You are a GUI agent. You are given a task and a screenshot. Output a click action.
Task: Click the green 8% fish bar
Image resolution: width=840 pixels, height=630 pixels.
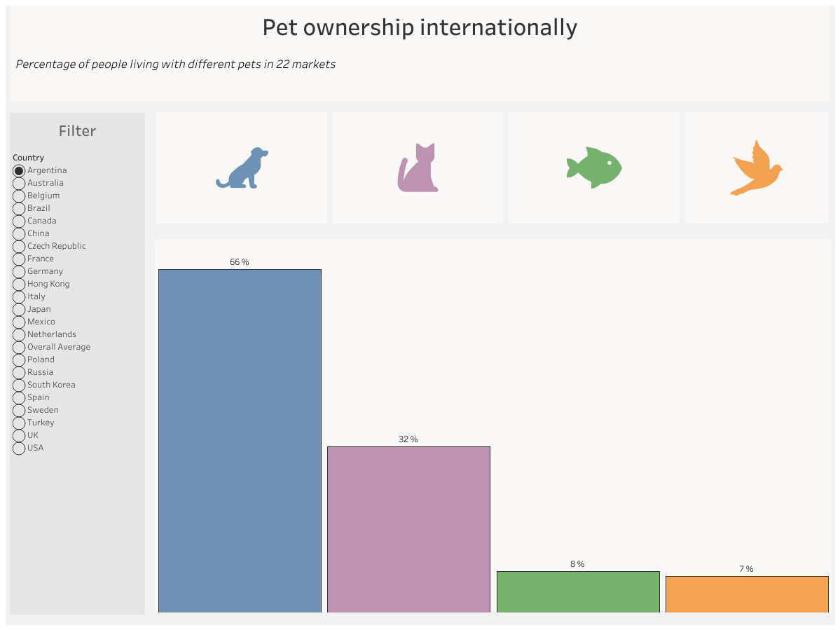pos(578,591)
